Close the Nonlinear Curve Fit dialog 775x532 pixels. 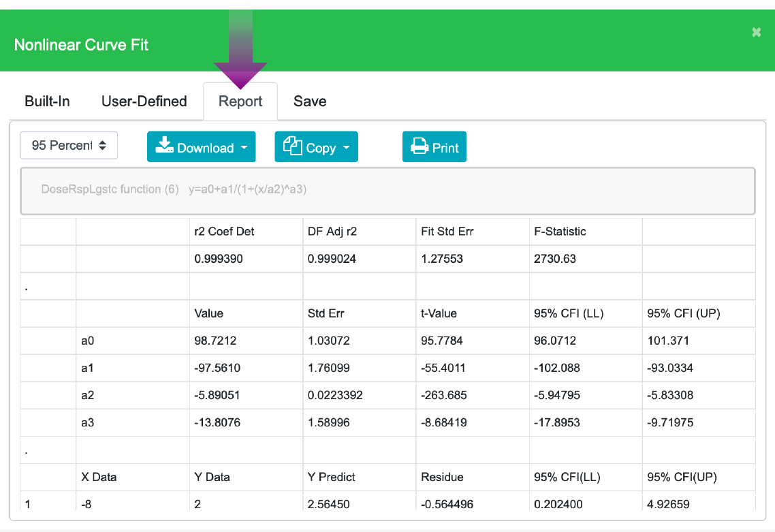tap(756, 32)
